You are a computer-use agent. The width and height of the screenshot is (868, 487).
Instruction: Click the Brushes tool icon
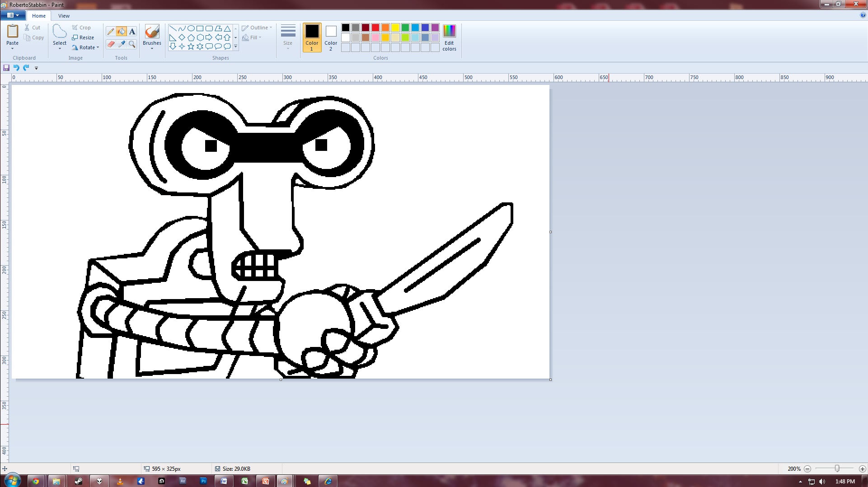click(152, 32)
